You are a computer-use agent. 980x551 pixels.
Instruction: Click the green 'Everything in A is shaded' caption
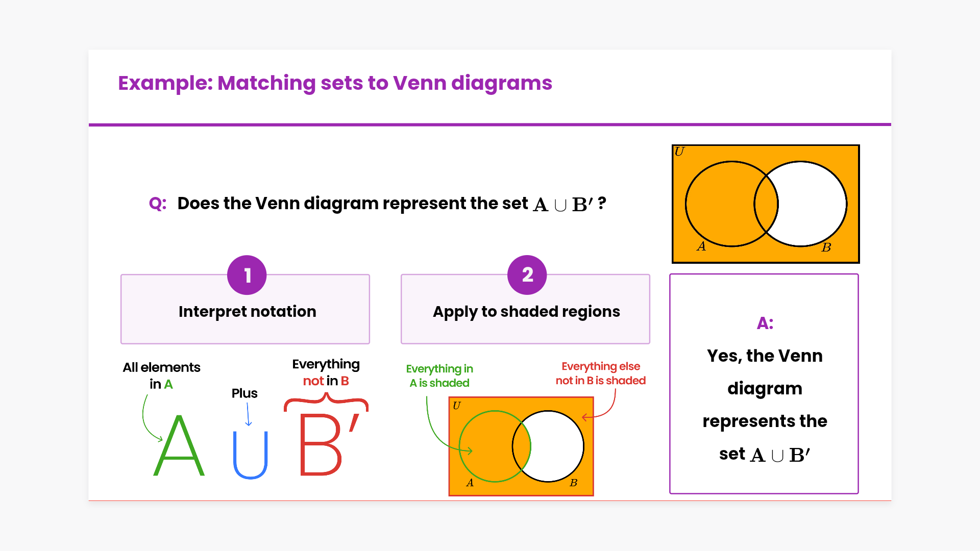pyautogui.click(x=439, y=375)
